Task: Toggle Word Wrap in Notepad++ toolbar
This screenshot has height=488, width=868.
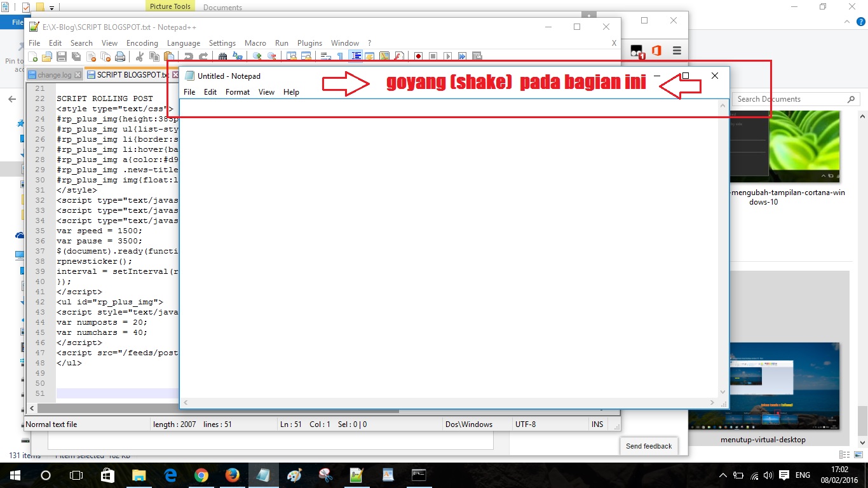Action: [325, 57]
